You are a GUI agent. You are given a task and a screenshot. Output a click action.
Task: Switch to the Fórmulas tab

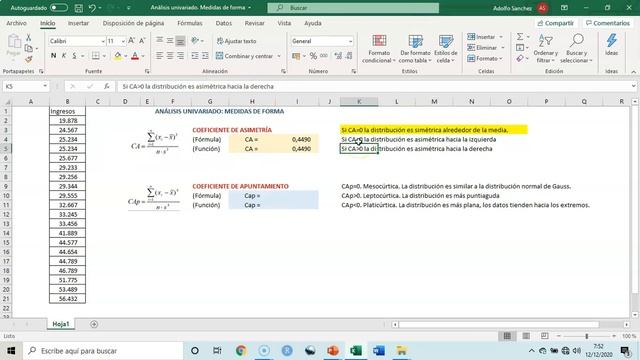pos(190,23)
